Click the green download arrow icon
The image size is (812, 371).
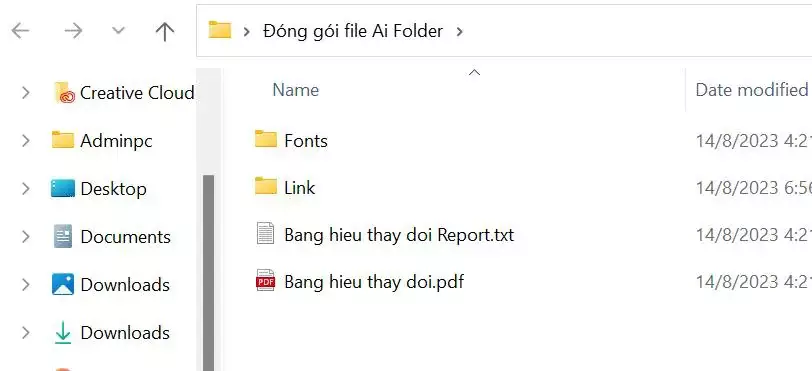pyautogui.click(x=63, y=333)
